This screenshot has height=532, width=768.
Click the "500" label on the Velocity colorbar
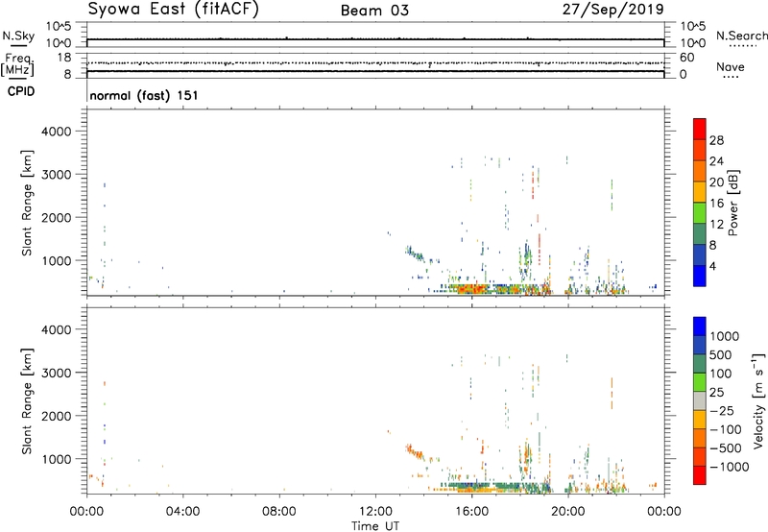tap(721, 354)
